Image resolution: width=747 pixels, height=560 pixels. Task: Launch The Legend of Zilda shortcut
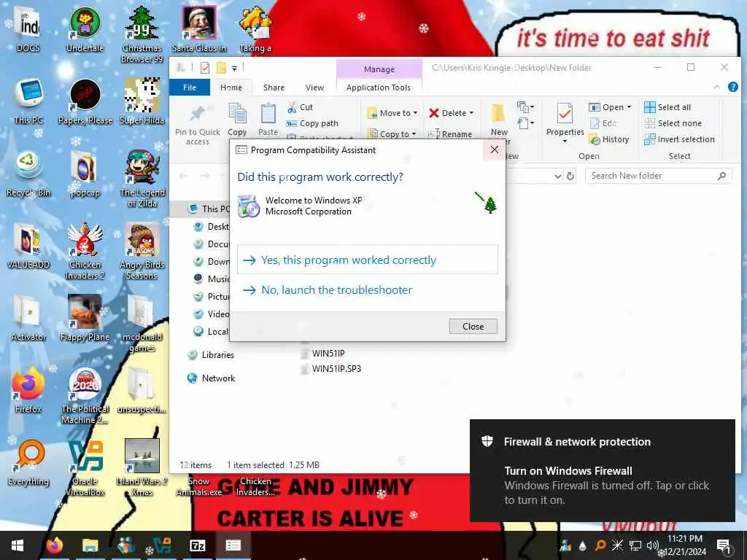(x=142, y=179)
